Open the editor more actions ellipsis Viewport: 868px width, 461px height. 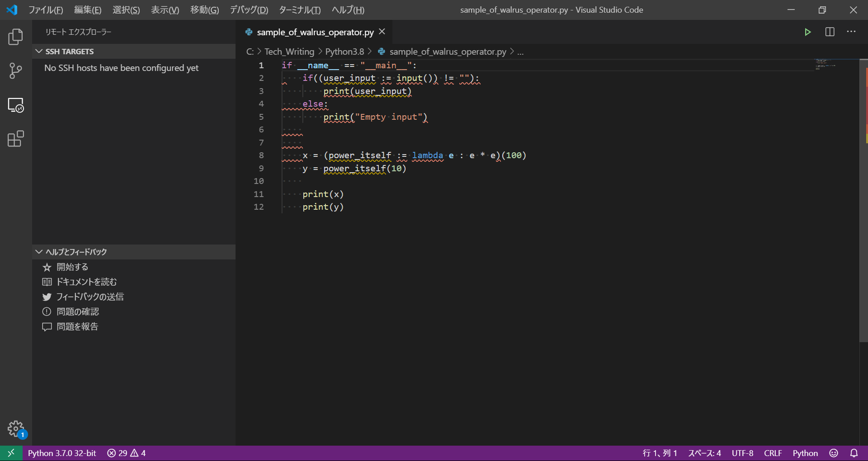[851, 32]
